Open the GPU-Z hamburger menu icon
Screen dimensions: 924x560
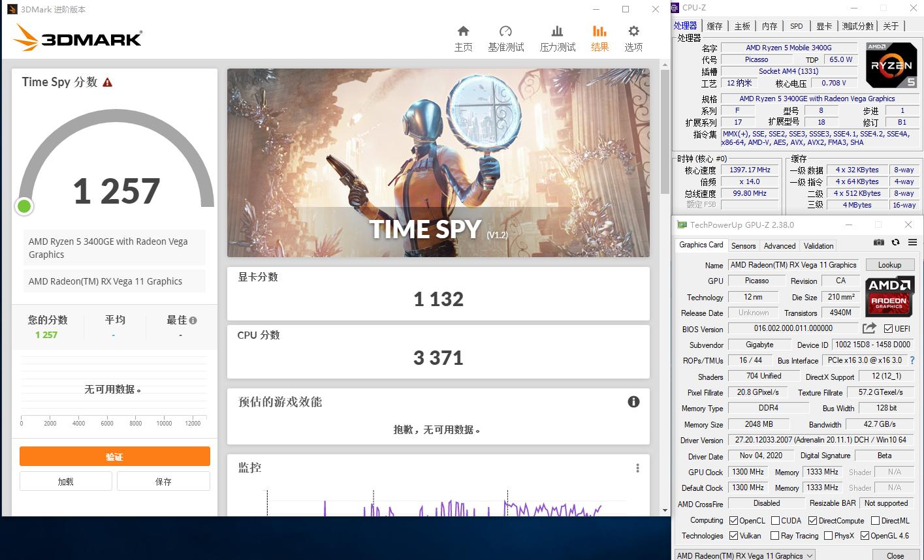[x=912, y=242]
